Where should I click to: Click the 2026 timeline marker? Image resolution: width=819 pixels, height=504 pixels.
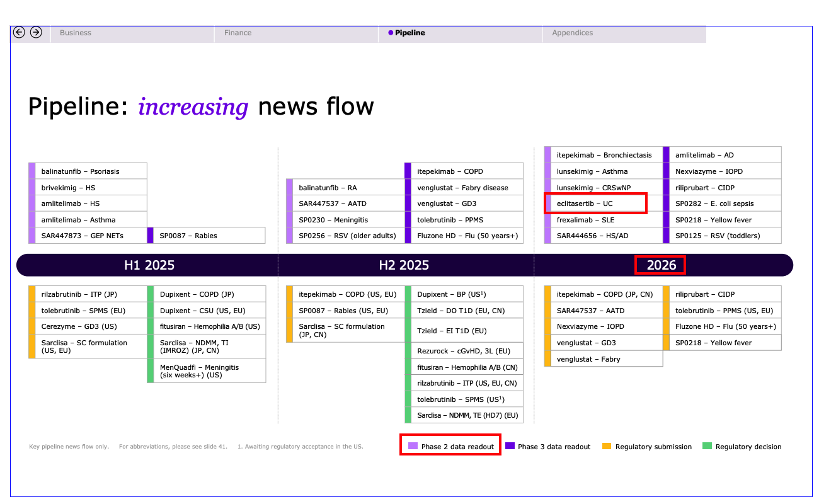click(x=661, y=265)
